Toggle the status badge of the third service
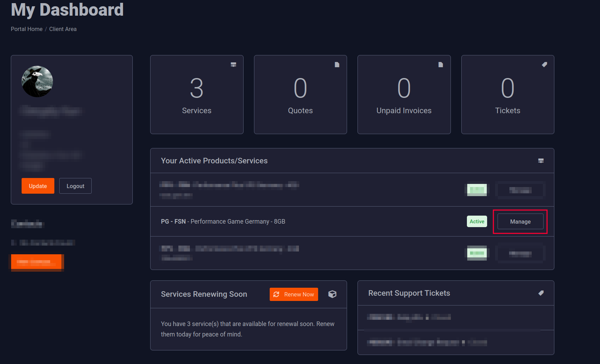The image size is (600, 364). [477, 253]
